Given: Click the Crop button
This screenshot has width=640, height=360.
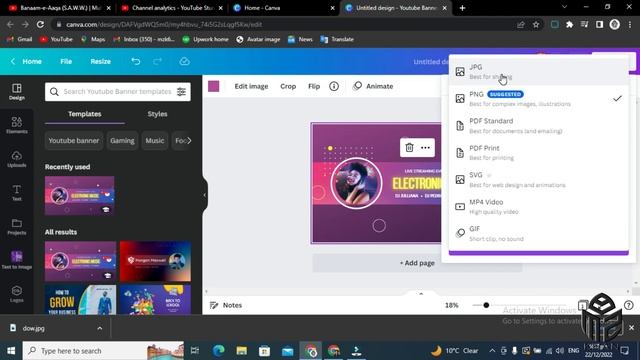Looking at the screenshot, I should click(288, 86).
